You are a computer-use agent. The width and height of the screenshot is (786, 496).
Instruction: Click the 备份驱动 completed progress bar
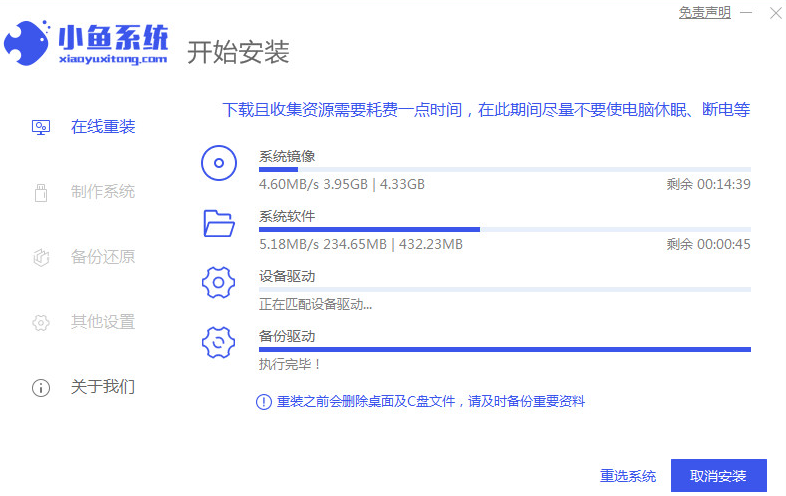point(505,350)
